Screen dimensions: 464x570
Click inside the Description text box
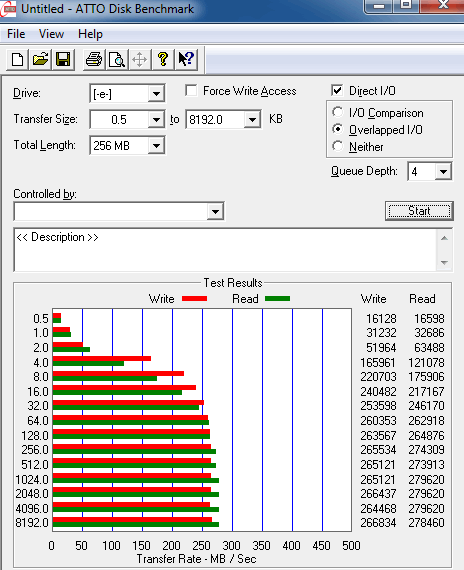[x=225, y=250]
